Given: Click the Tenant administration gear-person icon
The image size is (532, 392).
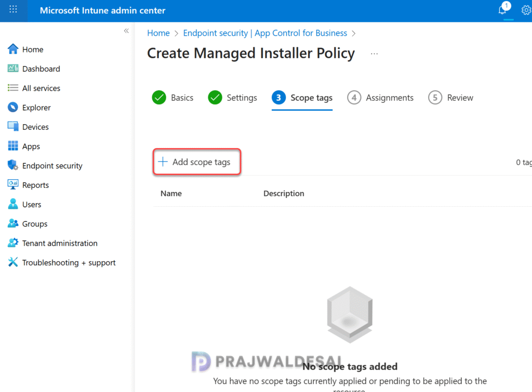Looking at the screenshot, I should pyautogui.click(x=13, y=243).
